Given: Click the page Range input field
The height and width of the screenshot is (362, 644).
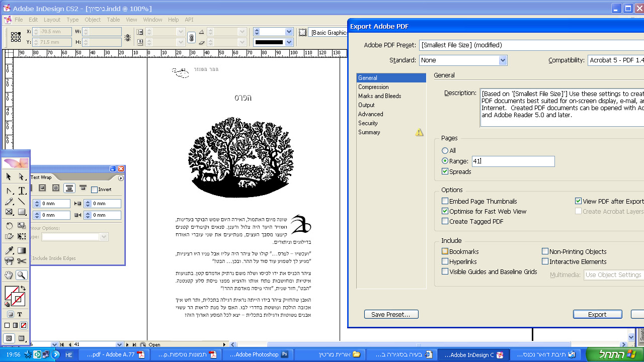Looking at the screenshot, I should pos(513,161).
